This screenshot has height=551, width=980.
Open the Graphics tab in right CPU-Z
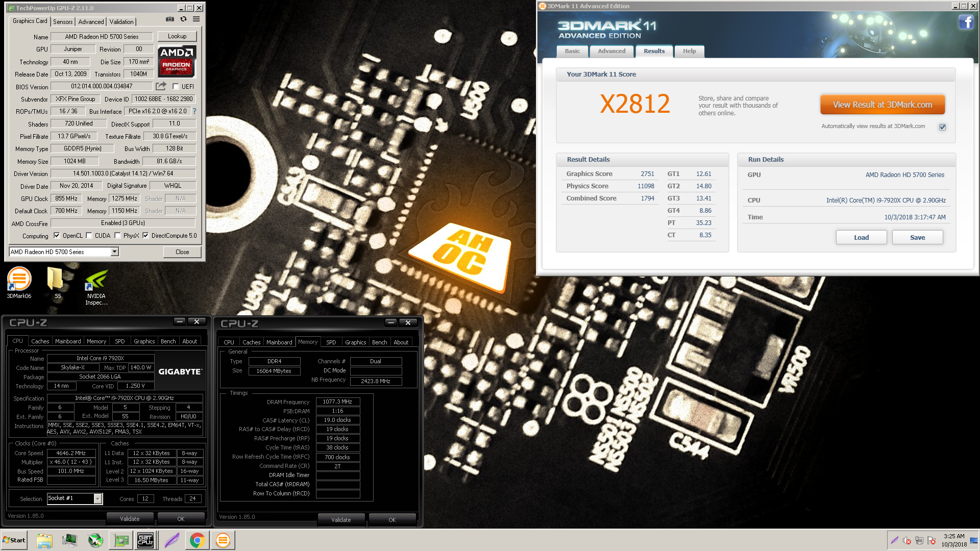tap(355, 342)
